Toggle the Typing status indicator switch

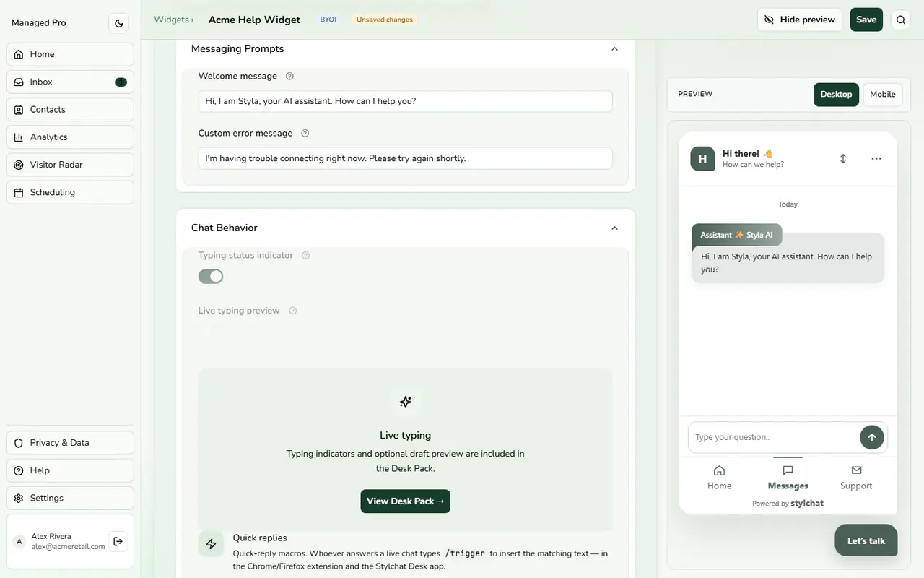211,277
